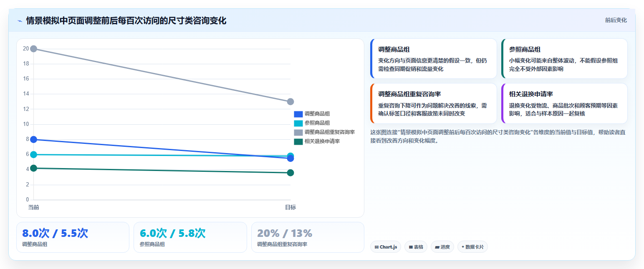Click the y-axis tick label 14
The width and height of the screenshot is (644, 269).
coord(26,94)
